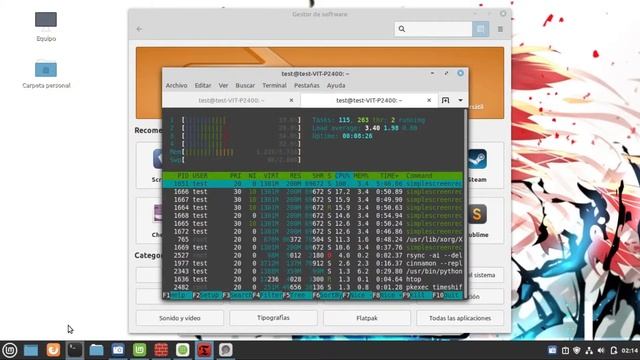640x360 pixels.
Task: Open the network tray icon
Action: pos(589,350)
